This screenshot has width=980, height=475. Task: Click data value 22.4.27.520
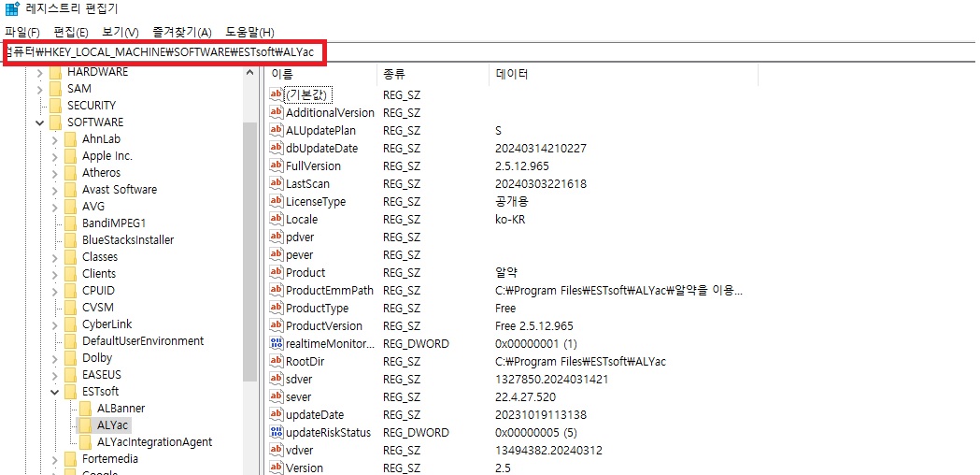click(525, 396)
